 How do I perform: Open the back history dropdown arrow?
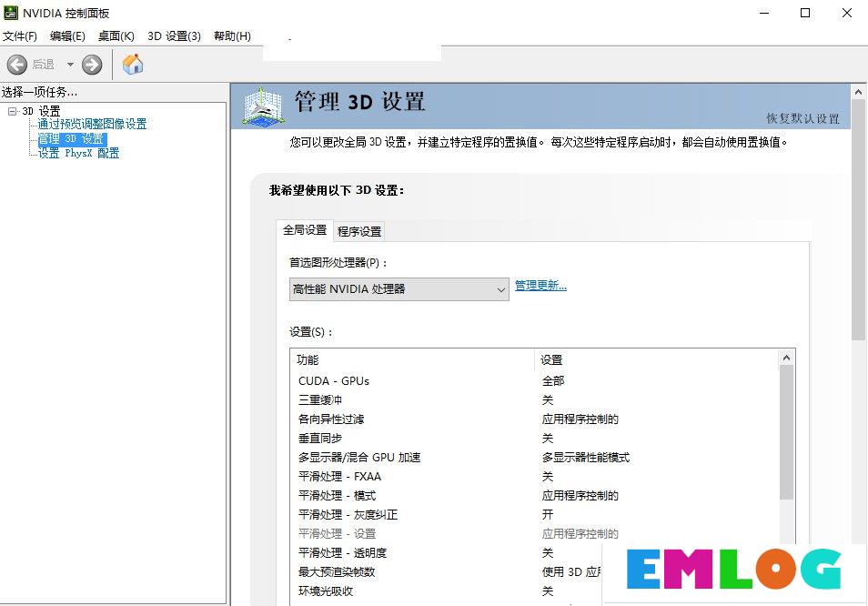point(70,65)
